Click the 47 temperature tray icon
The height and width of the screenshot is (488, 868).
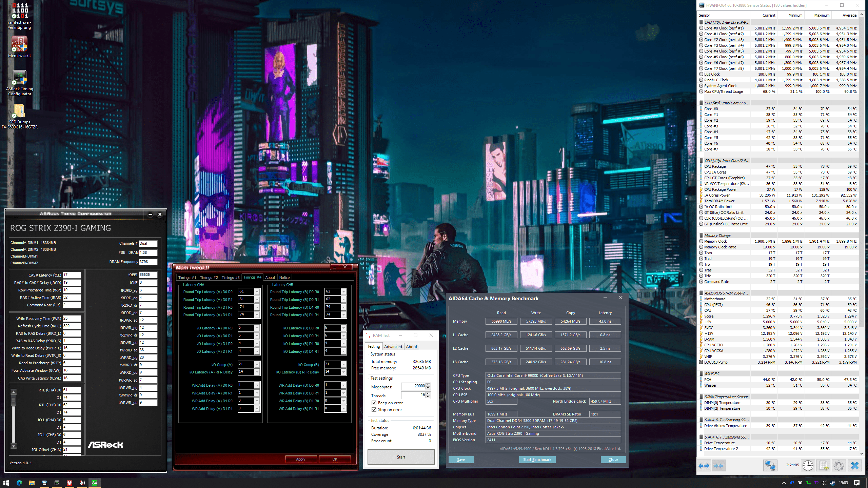pyautogui.click(x=792, y=483)
